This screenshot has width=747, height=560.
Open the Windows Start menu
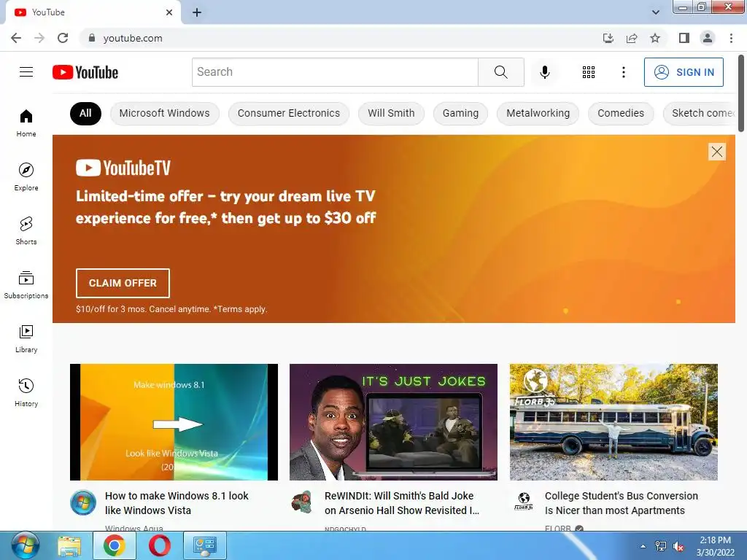(24, 545)
